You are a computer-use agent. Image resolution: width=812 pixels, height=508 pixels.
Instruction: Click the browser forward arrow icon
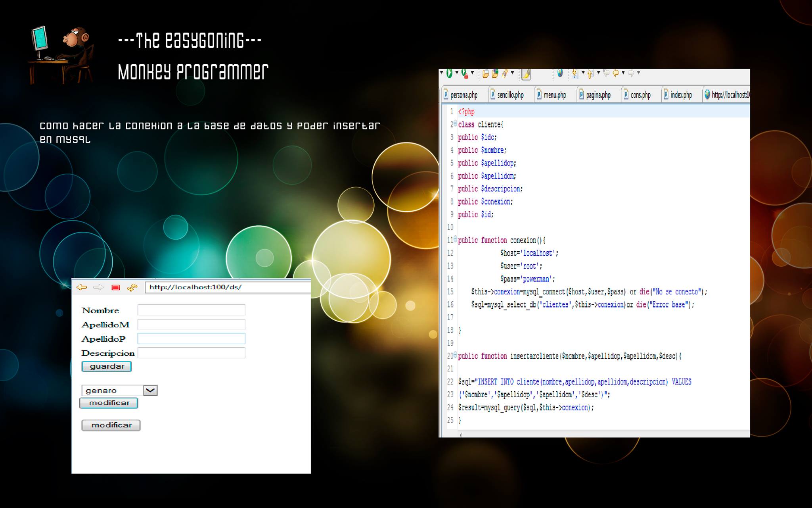98,287
